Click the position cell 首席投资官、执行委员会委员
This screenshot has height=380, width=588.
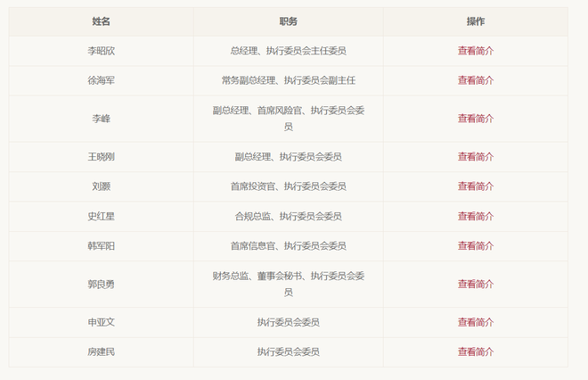click(x=288, y=186)
